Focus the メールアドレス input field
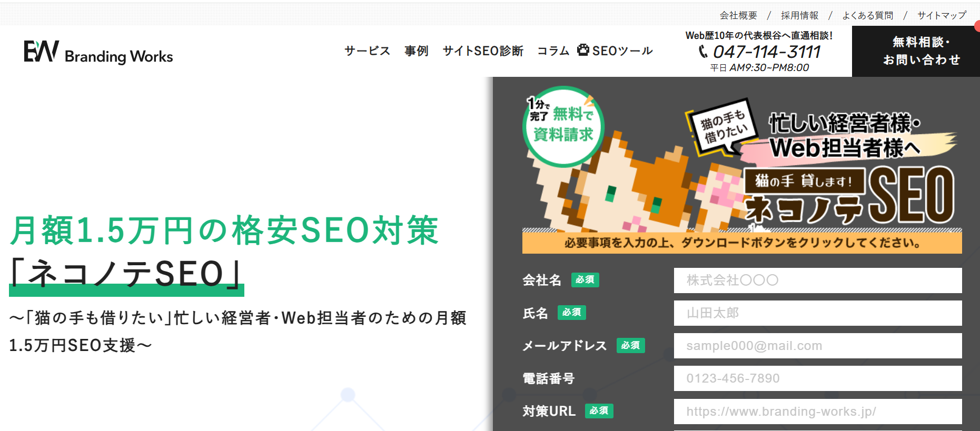 click(x=818, y=346)
